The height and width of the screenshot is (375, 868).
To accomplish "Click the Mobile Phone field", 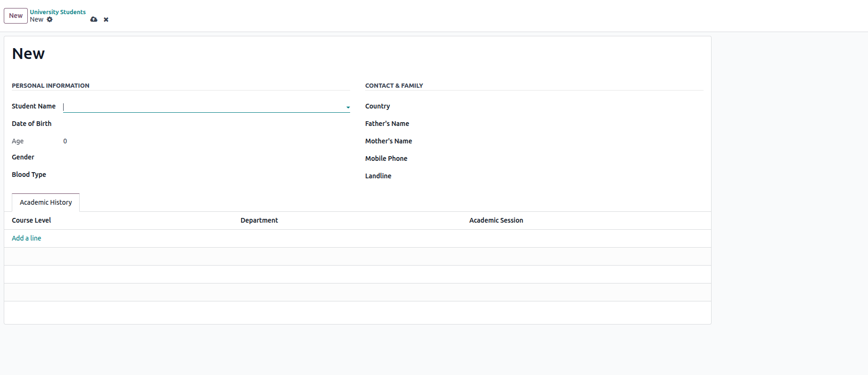I will coord(556,158).
